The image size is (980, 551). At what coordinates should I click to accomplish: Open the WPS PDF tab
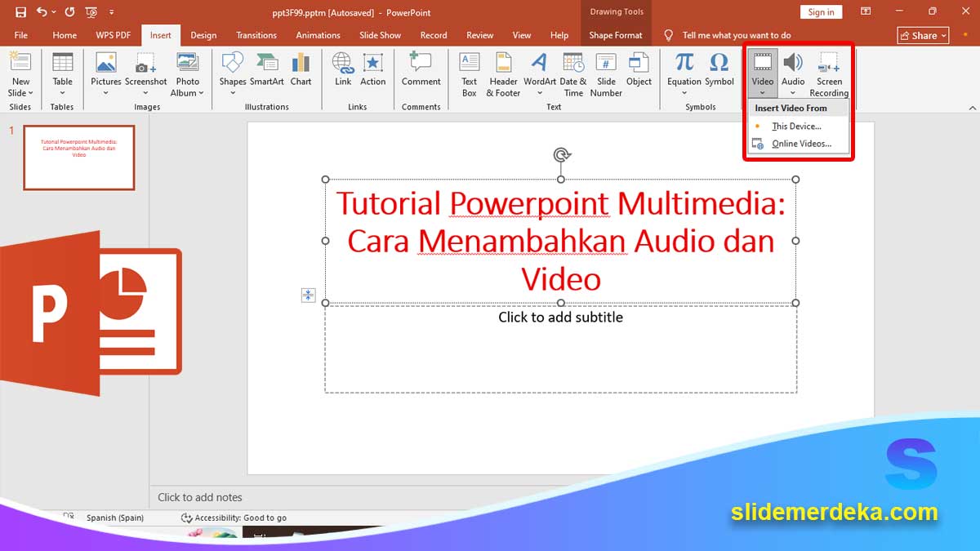pos(113,35)
